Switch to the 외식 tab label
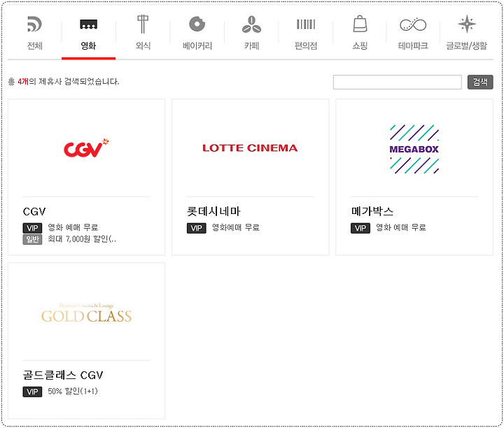Viewport: 504px width, 428px height. (x=143, y=45)
